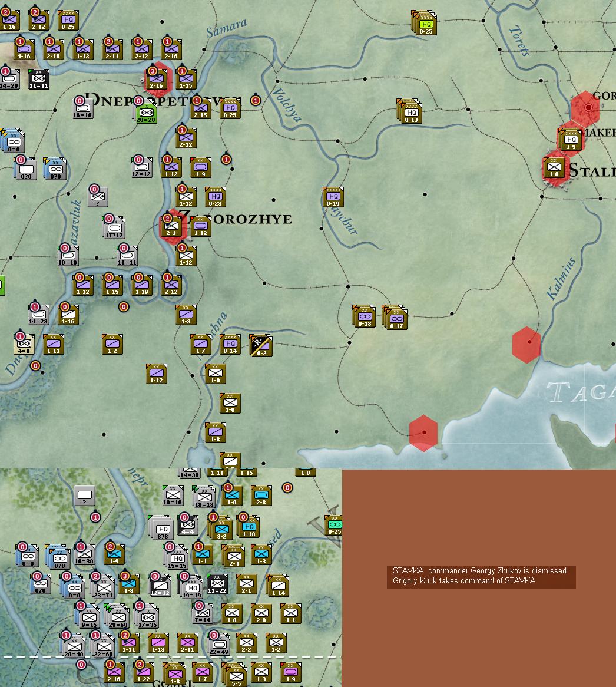
Task: Select the HQ 0-19 counter
Action: 333,197
